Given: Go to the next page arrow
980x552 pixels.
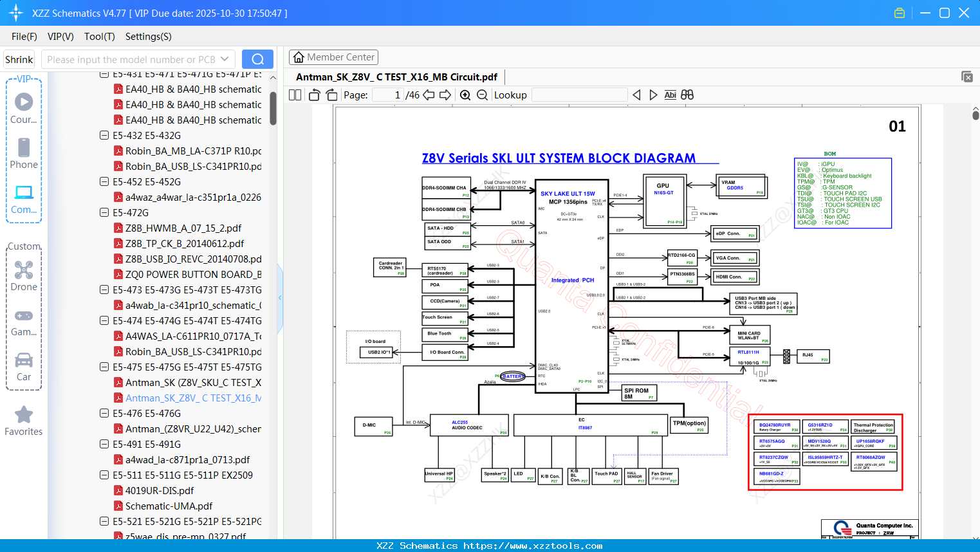Looking at the screenshot, I should click(x=445, y=95).
